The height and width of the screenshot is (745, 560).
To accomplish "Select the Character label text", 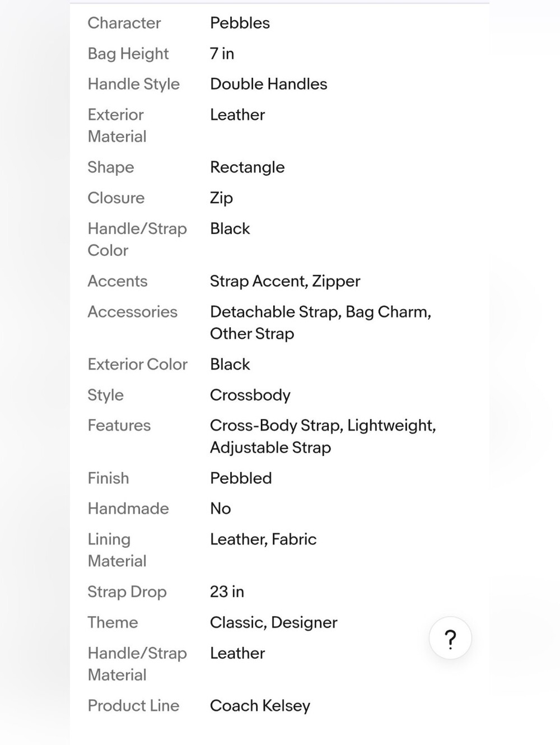I will [x=124, y=23].
